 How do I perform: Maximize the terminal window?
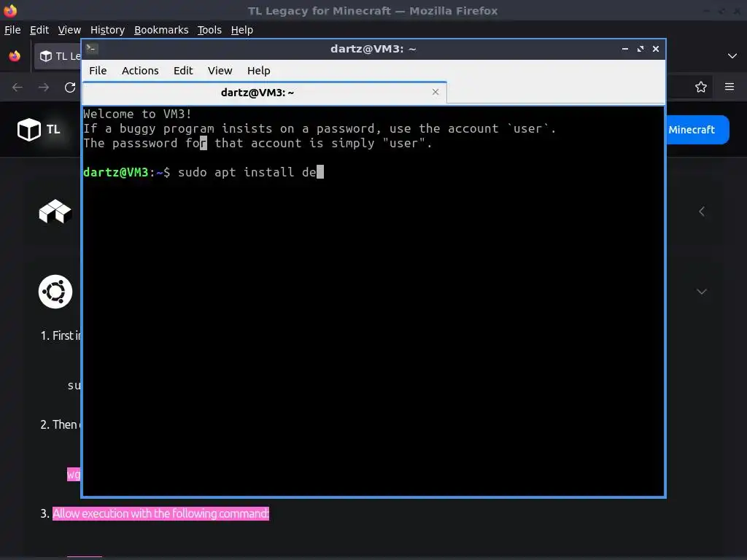point(640,49)
